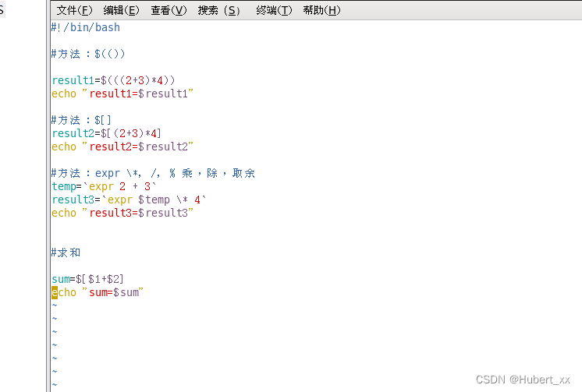Click the echo "result1=$result1" line

[x=122, y=94]
